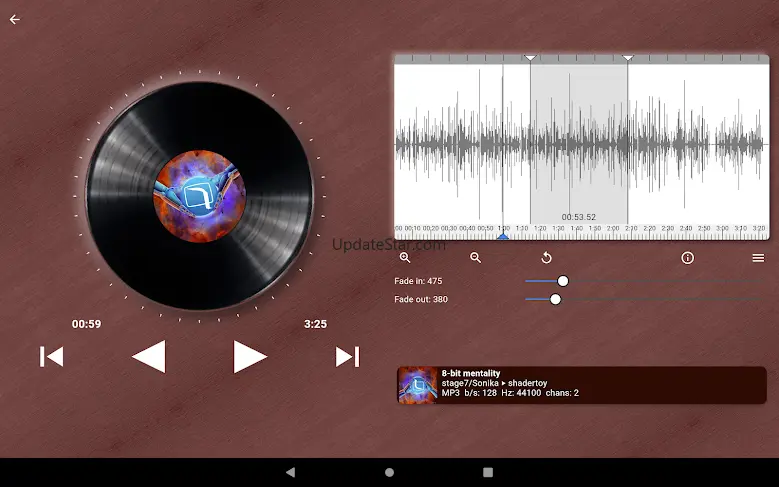779x487 pixels.
Task: Reset the waveform selection with undo arrow
Action: point(547,258)
